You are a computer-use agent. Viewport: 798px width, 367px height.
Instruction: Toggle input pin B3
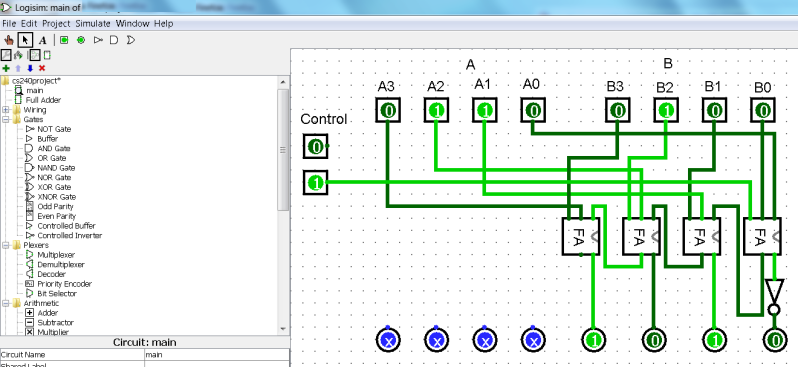pos(618,110)
